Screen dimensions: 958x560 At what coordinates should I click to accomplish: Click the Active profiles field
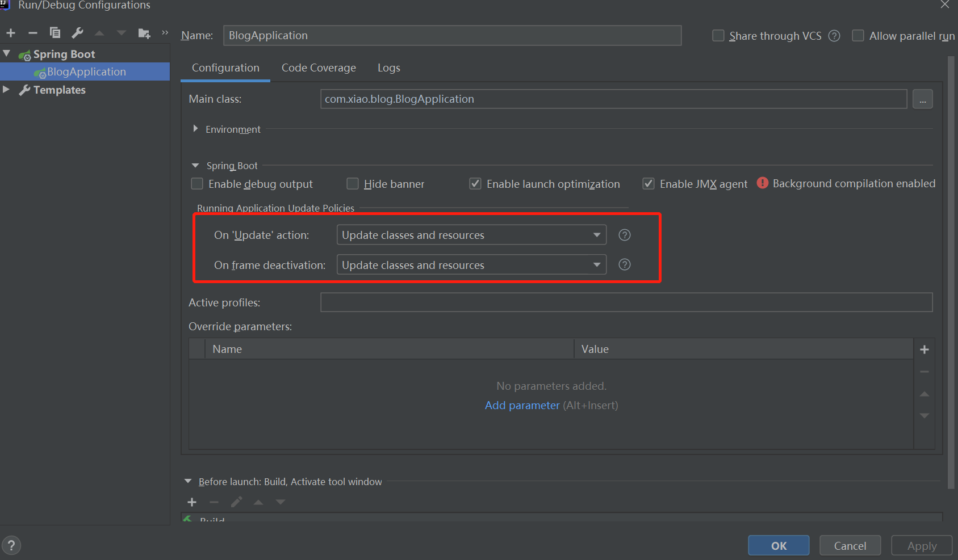[626, 302]
